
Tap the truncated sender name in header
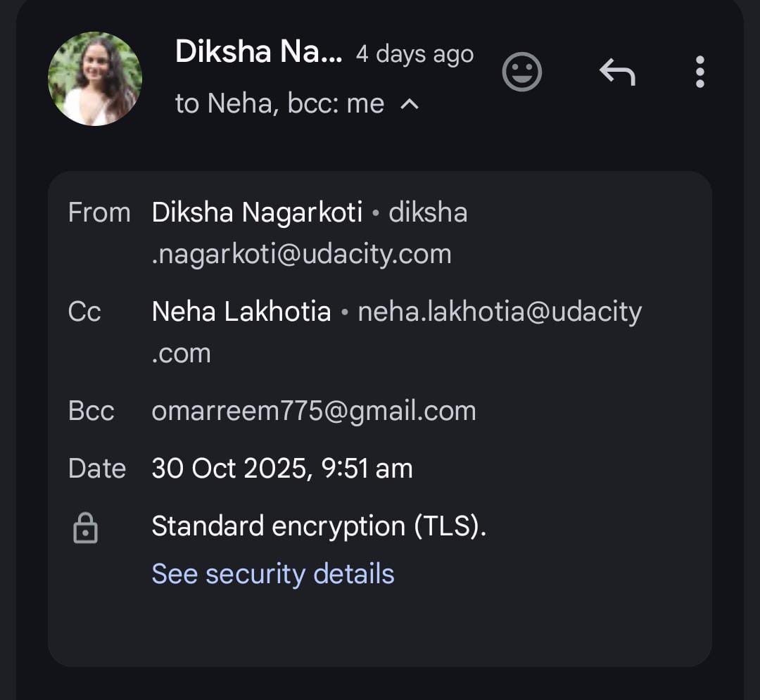pos(258,52)
